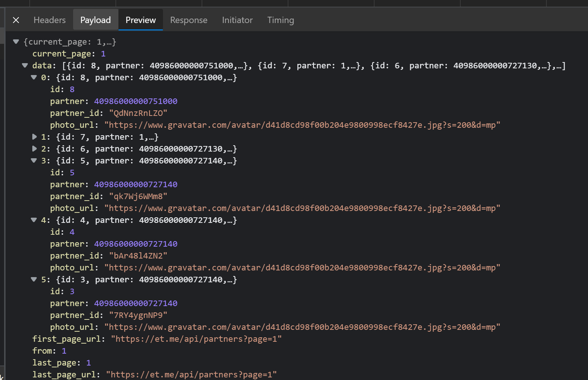Expand item 2 with id 6
Screen dimensions: 588x380
point(34,149)
